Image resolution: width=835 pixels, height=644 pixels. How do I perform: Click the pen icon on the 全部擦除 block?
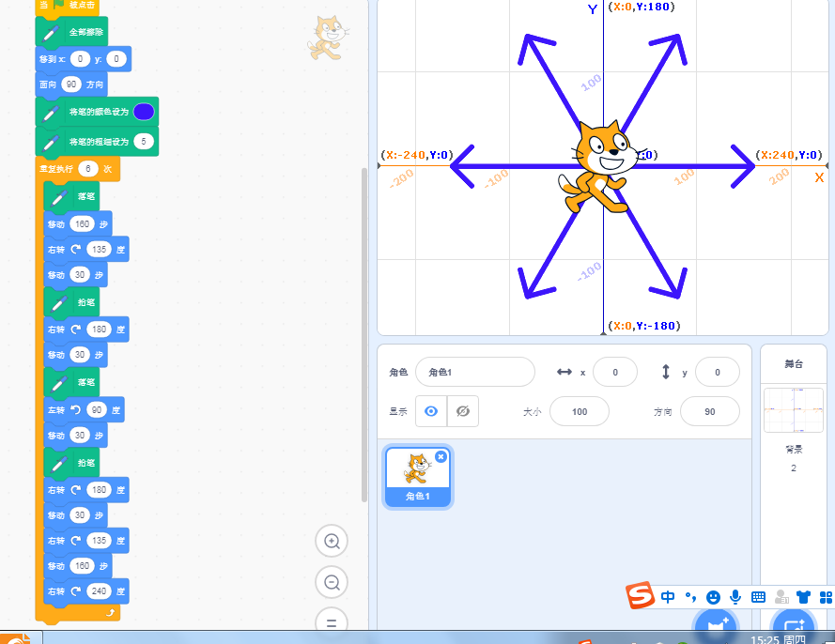point(51,33)
